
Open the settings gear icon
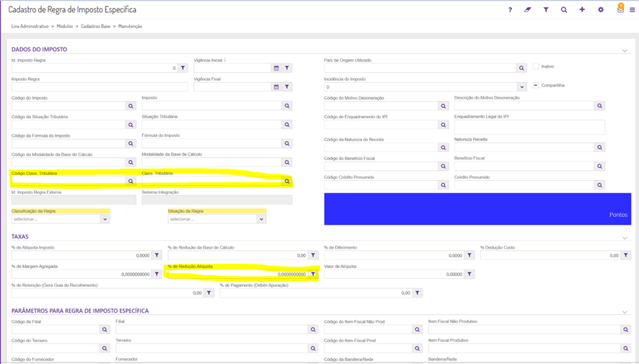pos(601,10)
